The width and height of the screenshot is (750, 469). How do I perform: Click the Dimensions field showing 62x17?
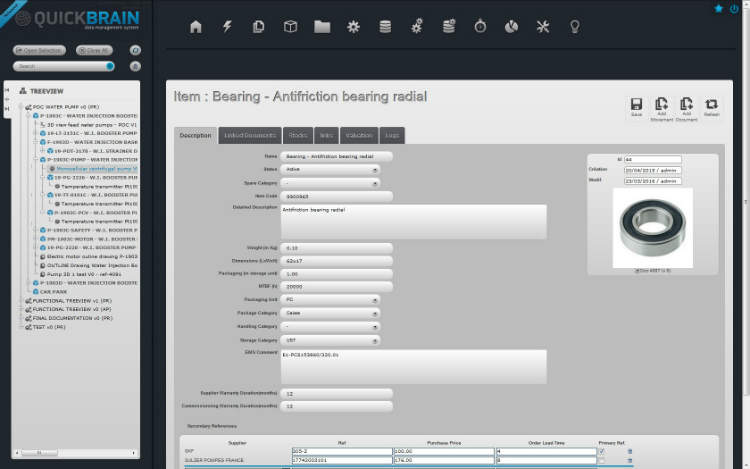(337, 261)
